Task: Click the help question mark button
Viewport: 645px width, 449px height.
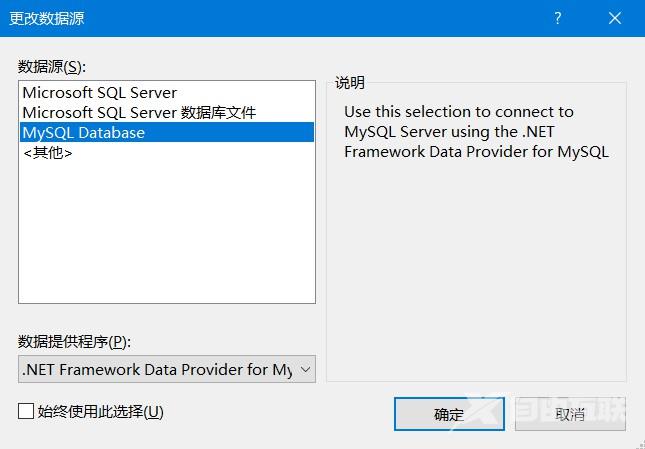Action: pyautogui.click(x=558, y=18)
